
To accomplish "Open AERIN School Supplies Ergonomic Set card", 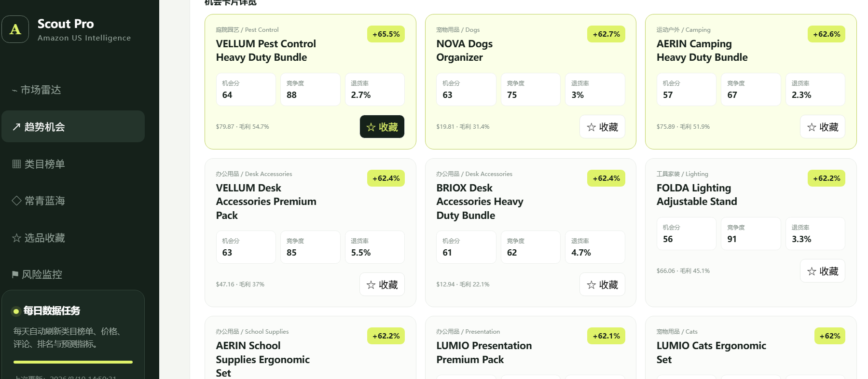I will (310, 348).
